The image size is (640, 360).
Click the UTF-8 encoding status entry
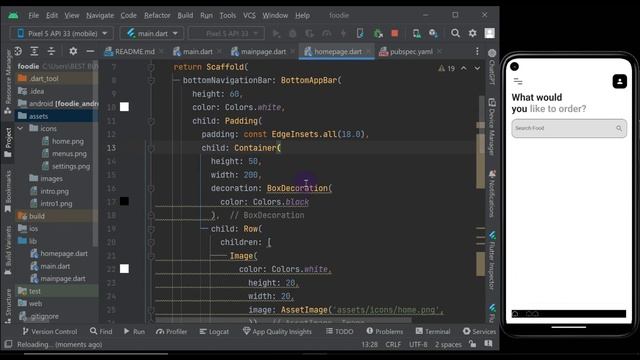point(418,344)
